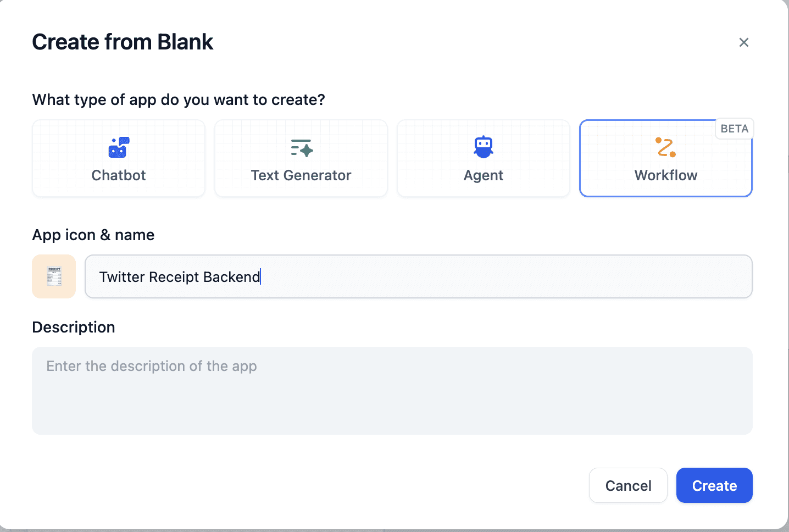Click the 'Description' section label
Image resolution: width=789 pixels, height=532 pixels.
pos(74,328)
